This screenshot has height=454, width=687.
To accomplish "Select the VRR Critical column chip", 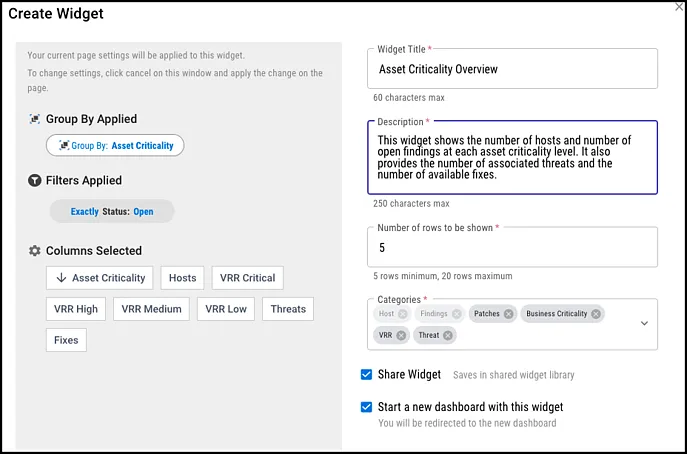I will tap(248, 278).
